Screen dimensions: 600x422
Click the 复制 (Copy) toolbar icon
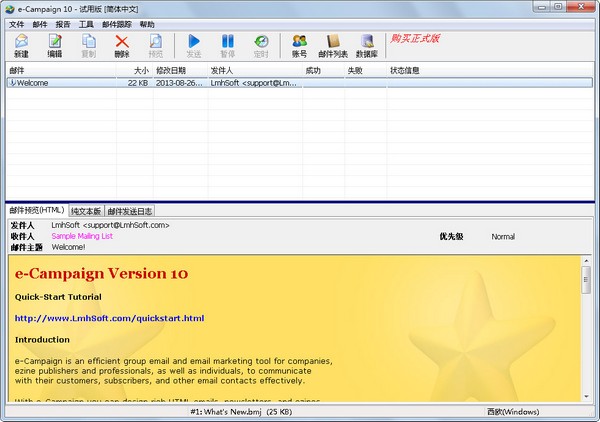[88, 46]
